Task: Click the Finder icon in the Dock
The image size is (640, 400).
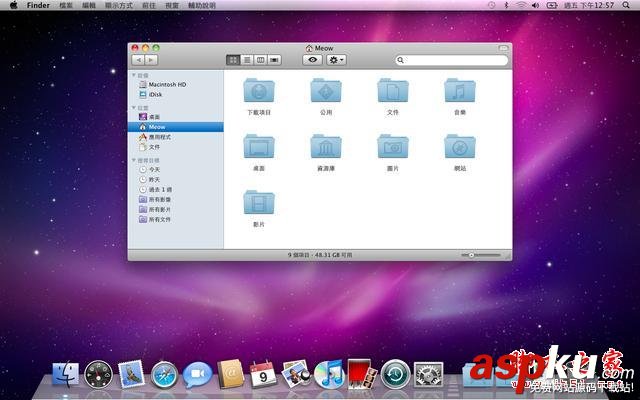Action: (66, 374)
